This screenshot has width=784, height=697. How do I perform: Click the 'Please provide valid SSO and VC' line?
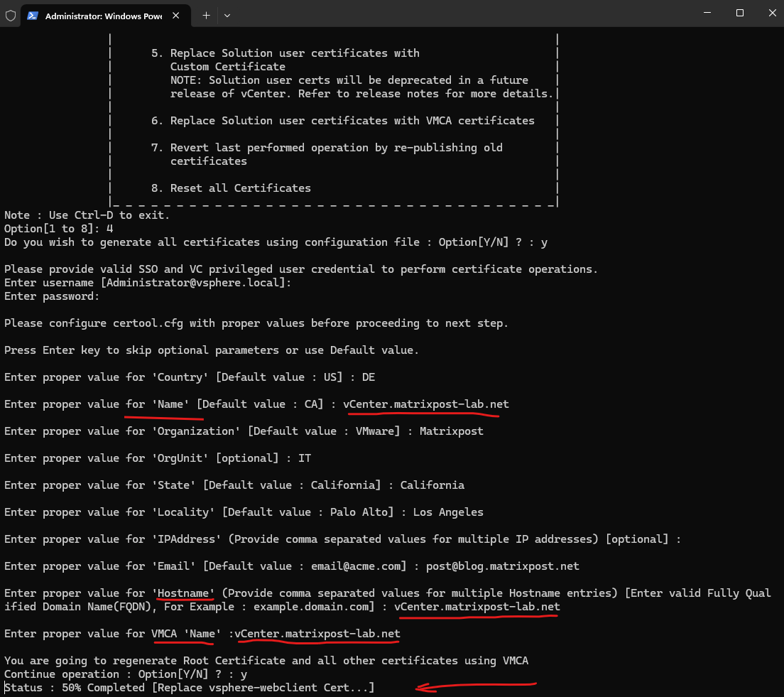(x=301, y=269)
